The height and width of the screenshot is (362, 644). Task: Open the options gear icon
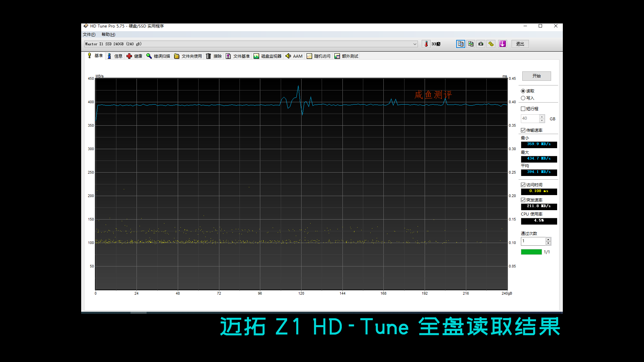click(491, 44)
